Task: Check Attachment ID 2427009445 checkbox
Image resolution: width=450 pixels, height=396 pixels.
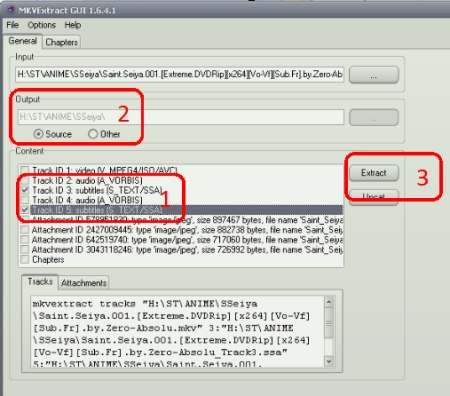Action: [25, 230]
